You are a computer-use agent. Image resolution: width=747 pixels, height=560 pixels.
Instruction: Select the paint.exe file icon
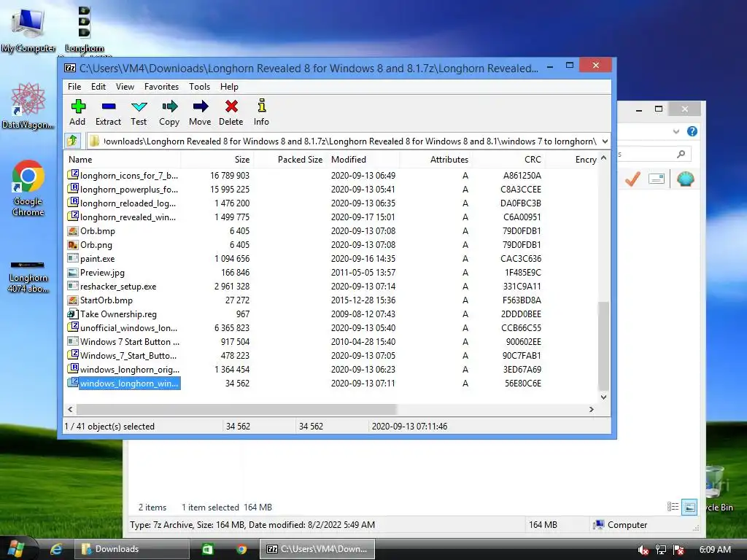(73, 259)
